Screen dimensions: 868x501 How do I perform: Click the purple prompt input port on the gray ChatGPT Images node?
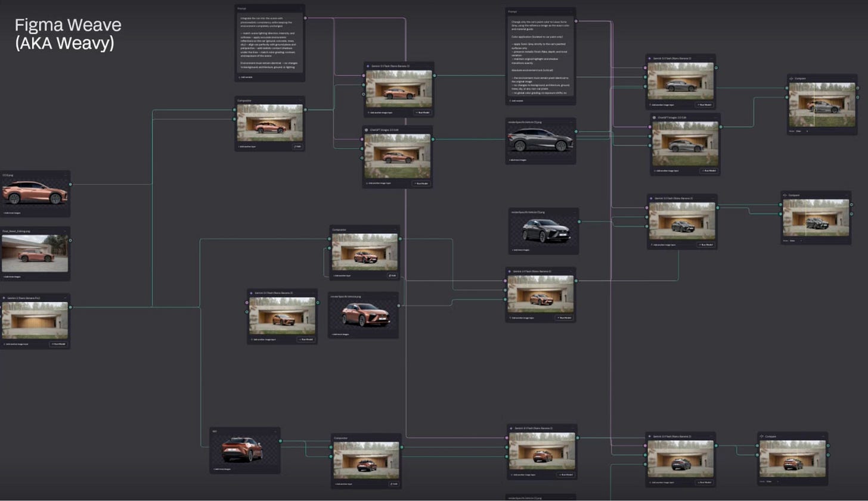pyautogui.click(x=650, y=126)
